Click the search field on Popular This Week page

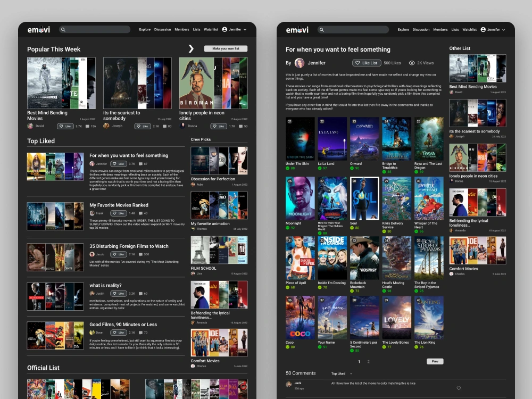(x=95, y=29)
